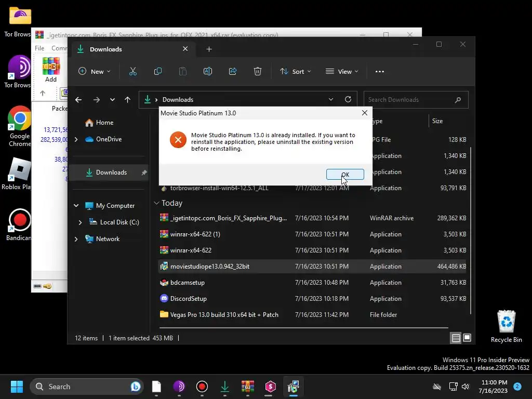Click the Size column header
The height and width of the screenshot is (399, 532).
pyautogui.click(x=437, y=121)
